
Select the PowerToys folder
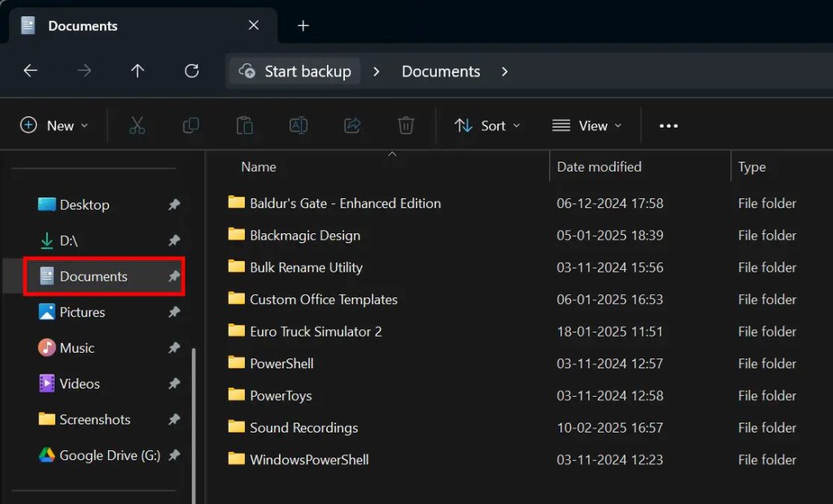(281, 396)
